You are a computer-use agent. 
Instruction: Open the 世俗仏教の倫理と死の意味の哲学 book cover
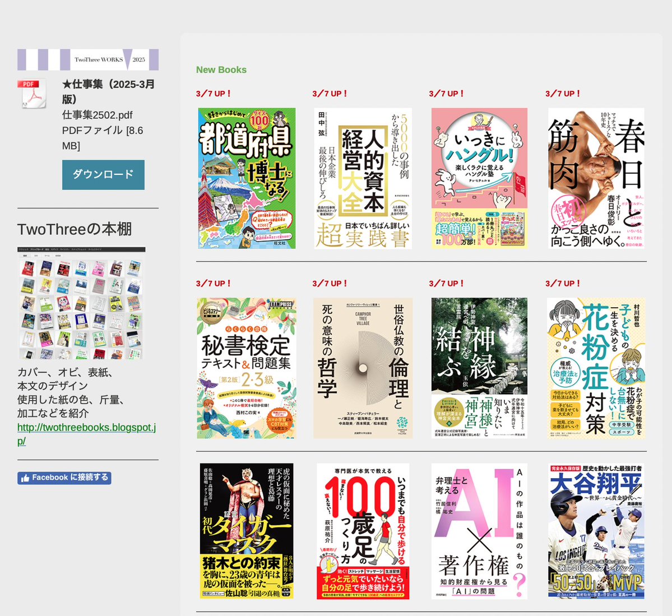[363, 368]
